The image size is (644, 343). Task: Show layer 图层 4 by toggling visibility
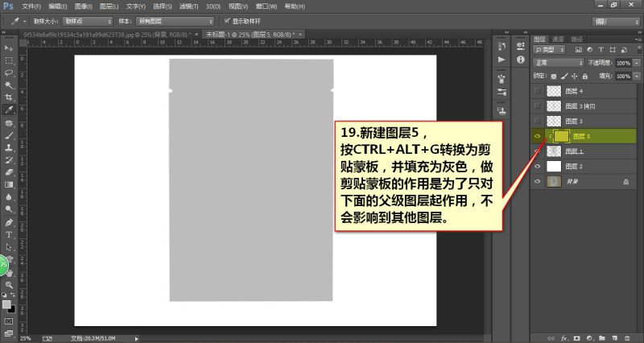537,91
